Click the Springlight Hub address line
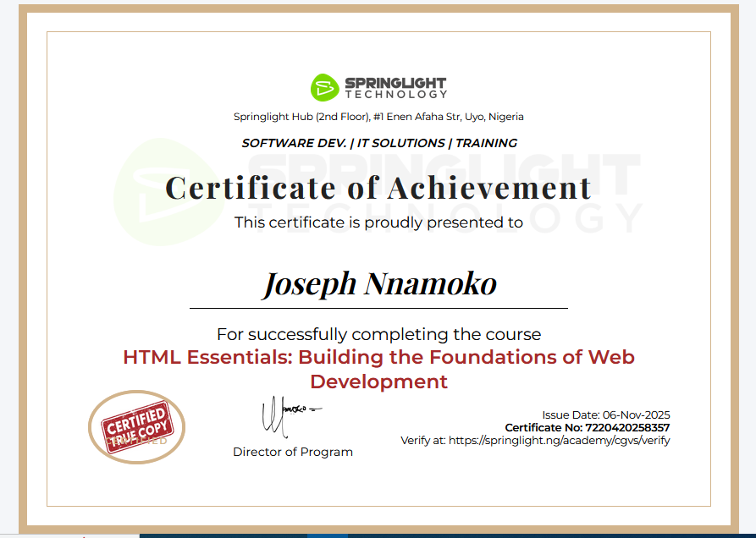 (378, 117)
